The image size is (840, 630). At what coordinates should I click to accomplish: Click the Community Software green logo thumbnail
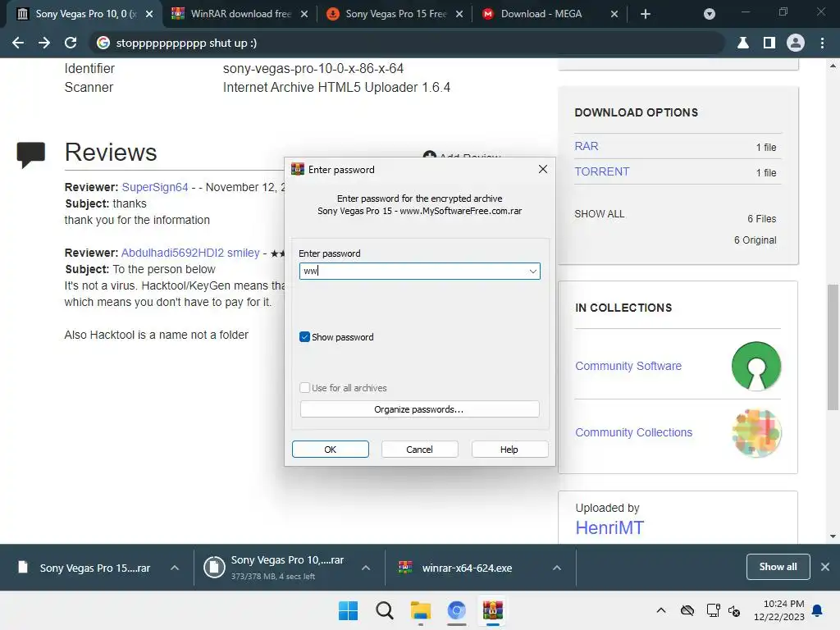[x=756, y=366]
